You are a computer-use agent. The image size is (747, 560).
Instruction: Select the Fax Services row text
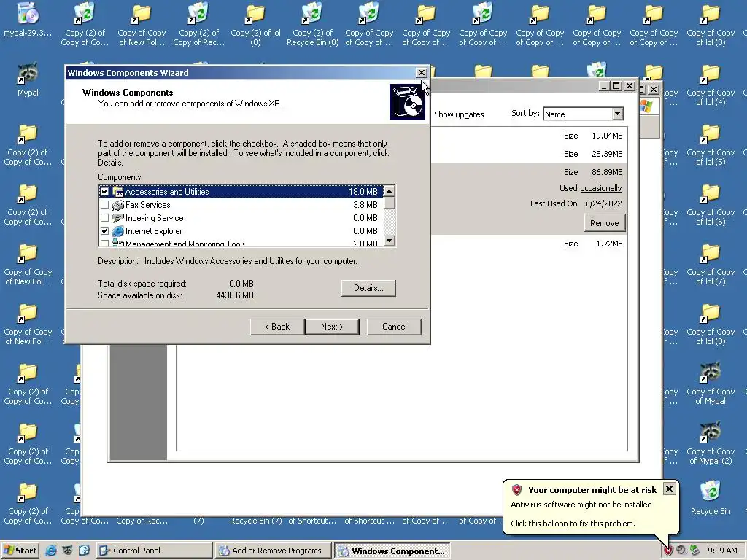coord(147,205)
